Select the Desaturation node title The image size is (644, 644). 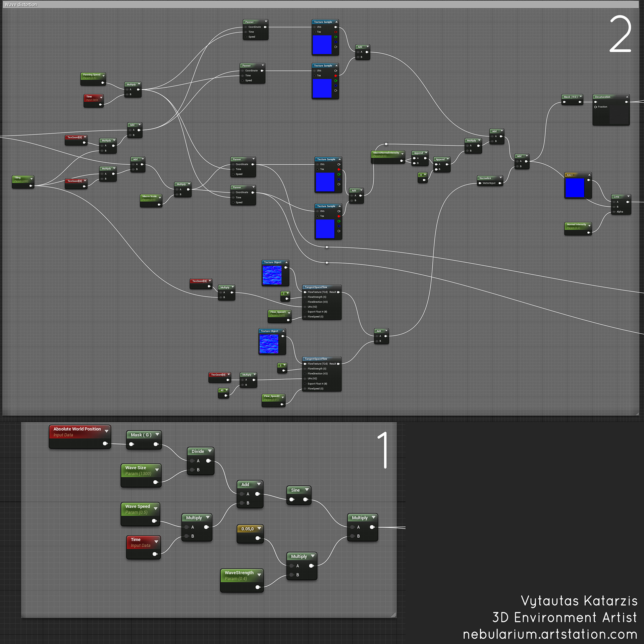(x=602, y=97)
